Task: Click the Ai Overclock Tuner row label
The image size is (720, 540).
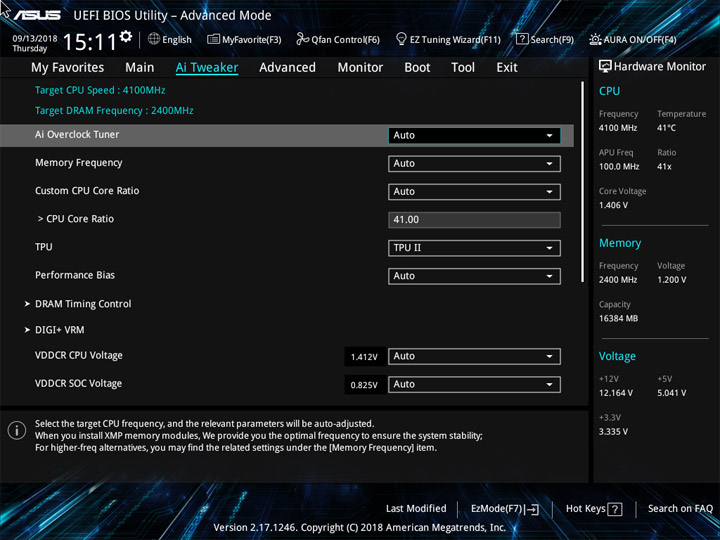Action: coord(77,135)
